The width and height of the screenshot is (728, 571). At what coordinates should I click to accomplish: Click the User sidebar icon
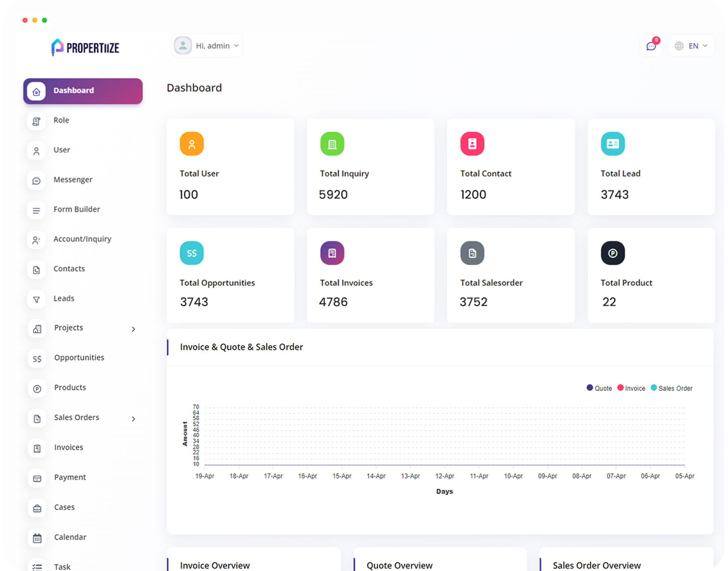click(x=36, y=151)
